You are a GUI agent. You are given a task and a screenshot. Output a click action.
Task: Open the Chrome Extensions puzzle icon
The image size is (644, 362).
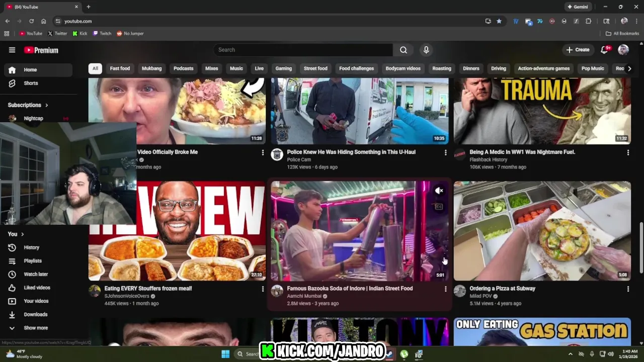588,21
